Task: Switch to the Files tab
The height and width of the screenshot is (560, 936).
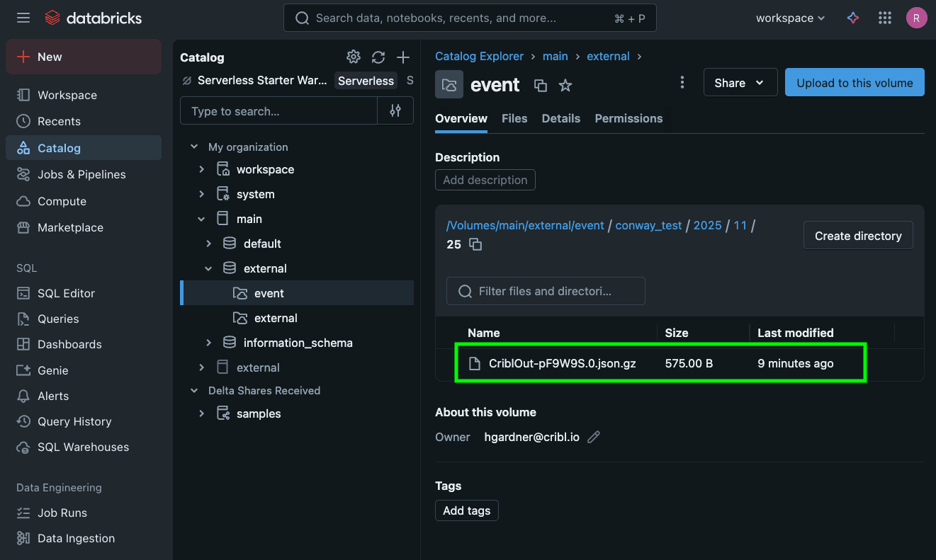Action: (514, 118)
